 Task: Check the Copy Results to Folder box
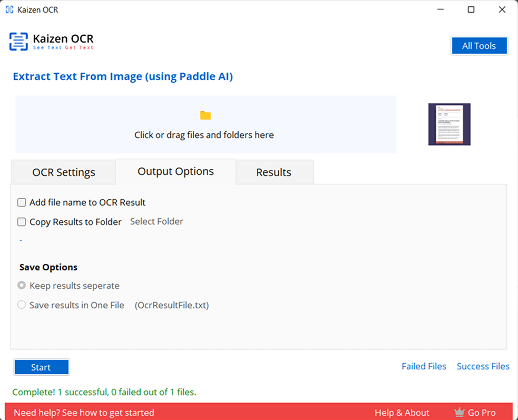coord(22,222)
